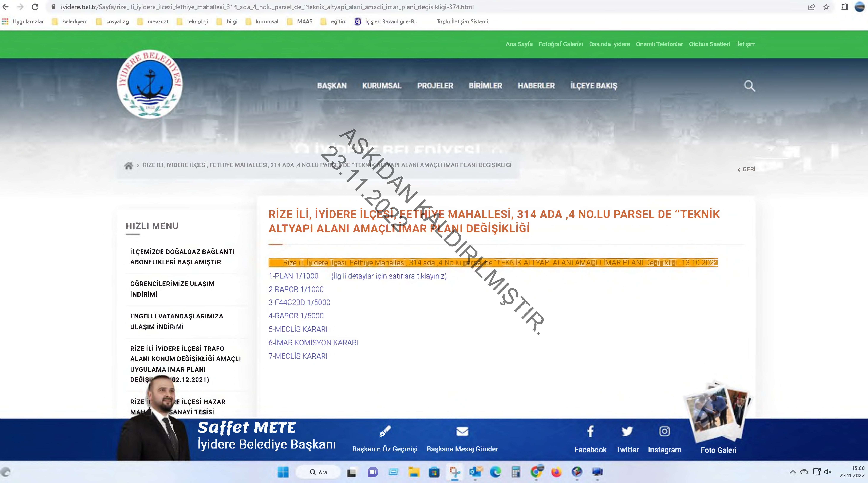
Task: Open Outlook from the taskbar
Action: [476, 472]
